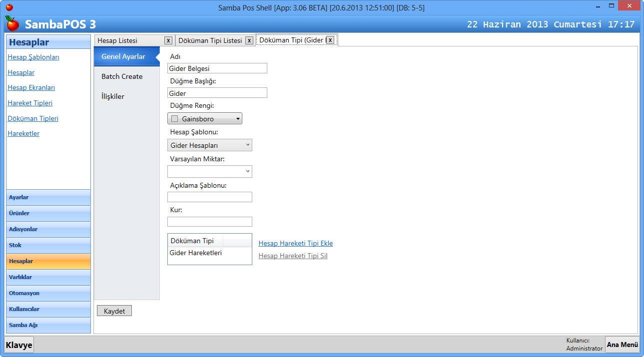644x357 pixels.
Task: Click the Hesap Hareketi Tipi Ekle link
Action: 295,244
